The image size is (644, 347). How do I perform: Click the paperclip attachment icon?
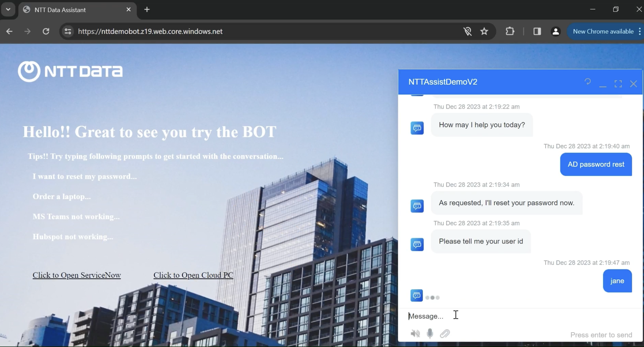click(x=445, y=333)
